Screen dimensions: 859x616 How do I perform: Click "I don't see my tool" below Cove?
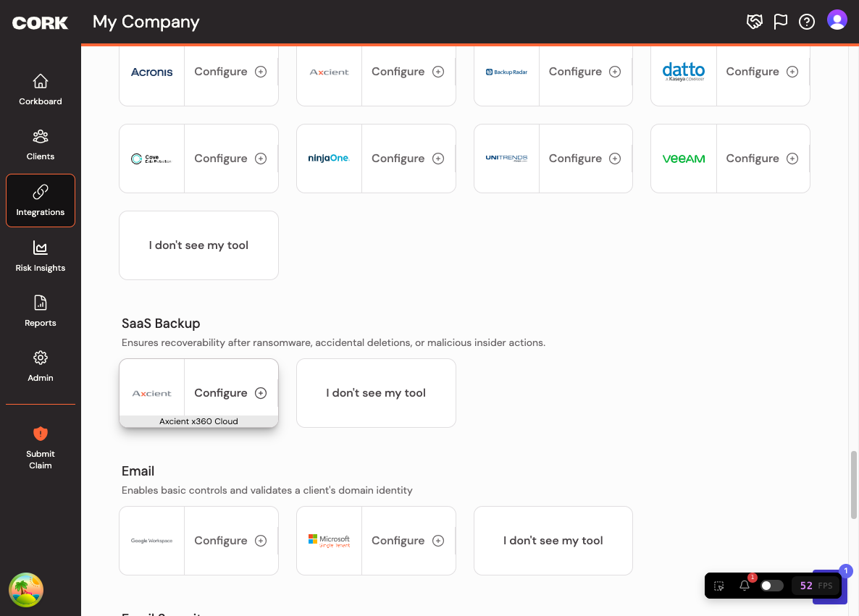point(199,245)
